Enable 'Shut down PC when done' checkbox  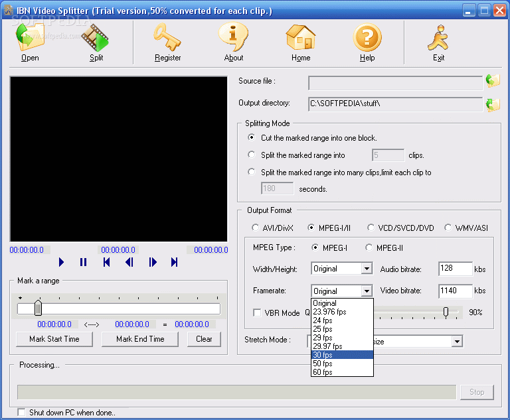click(21, 412)
